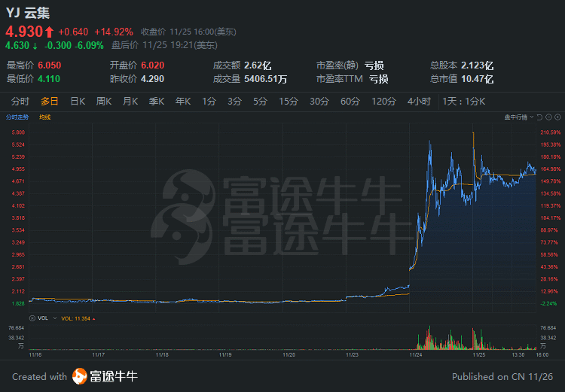Click the 11/25 date label on the axis
The width and height of the screenshot is (565, 392).
[x=479, y=355]
